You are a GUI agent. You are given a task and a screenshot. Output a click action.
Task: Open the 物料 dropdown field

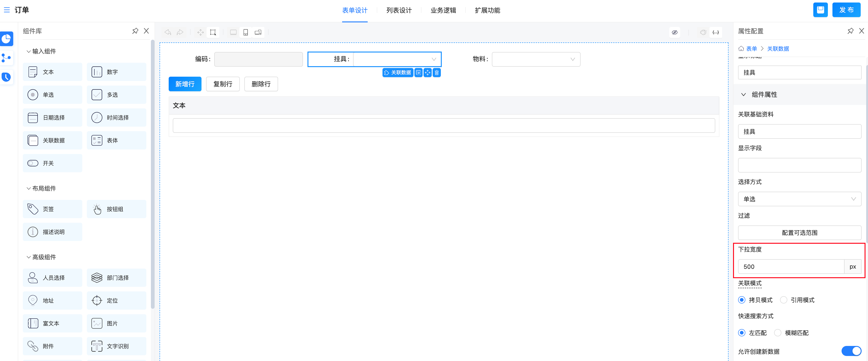point(536,59)
